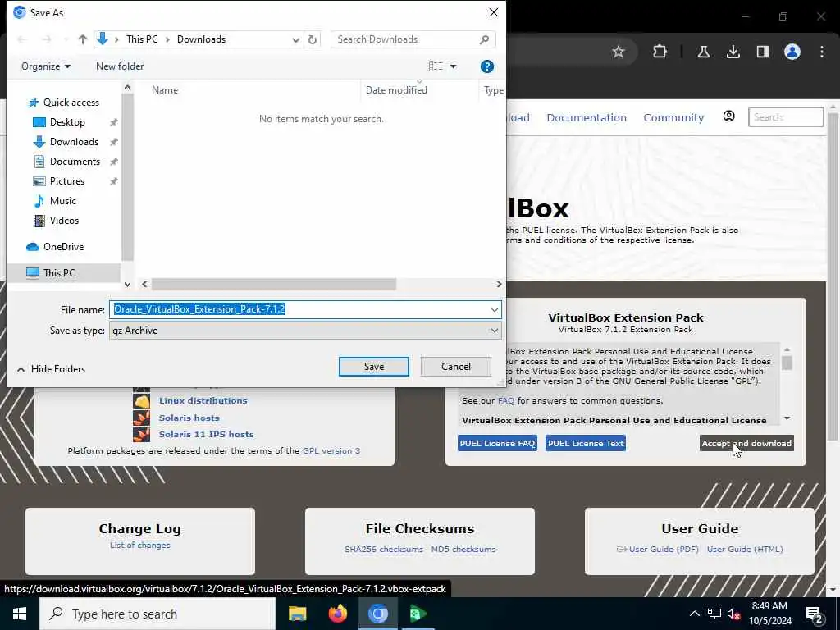Image resolution: width=840 pixels, height=630 pixels.
Task: Open the address bar path dropdown
Action: (x=295, y=39)
